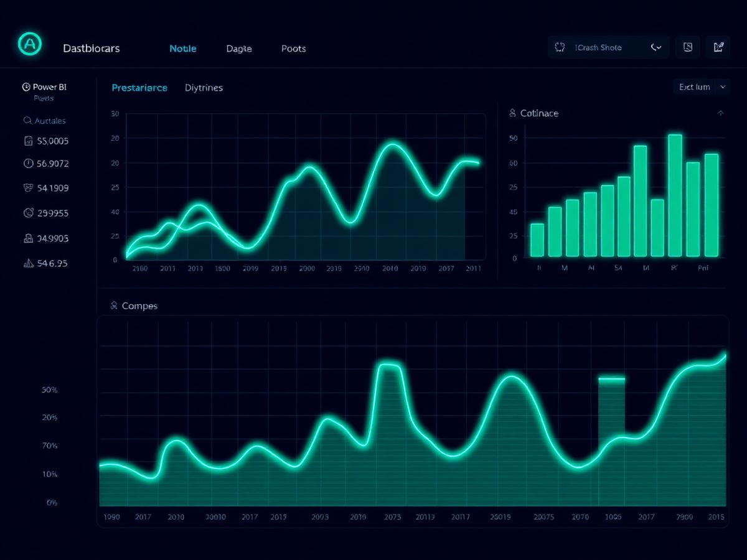Switch to the Dagite tab

(x=239, y=49)
